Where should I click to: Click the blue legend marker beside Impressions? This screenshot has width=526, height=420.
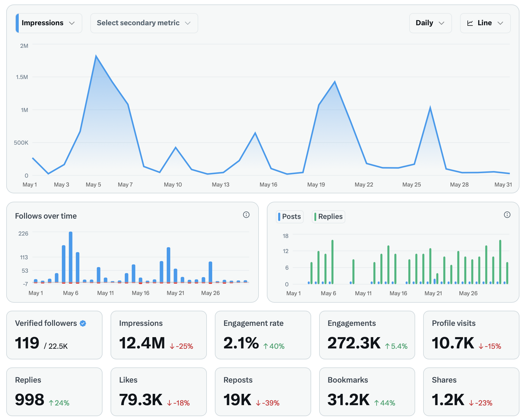pos(18,23)
